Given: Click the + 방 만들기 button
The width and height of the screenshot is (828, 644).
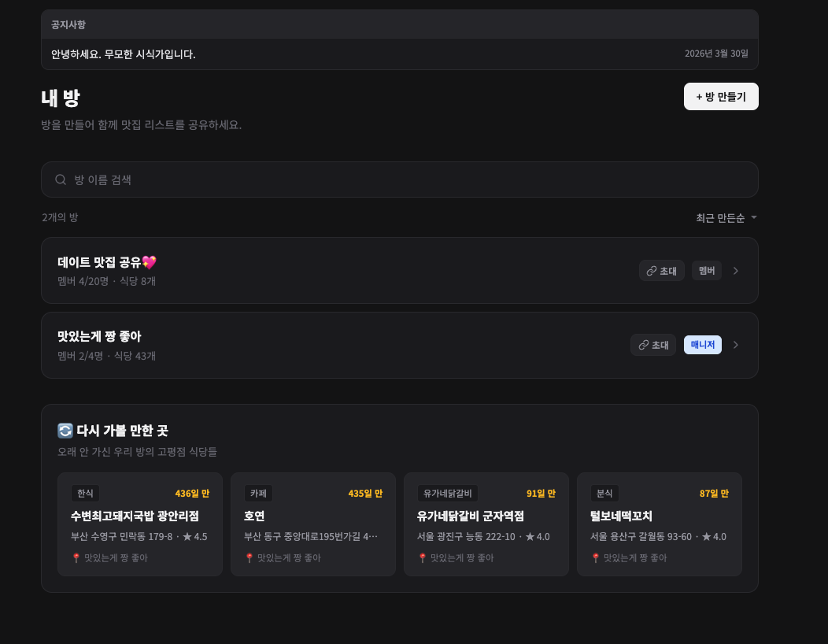Looking at the screenshot, I should click(721, 97).
